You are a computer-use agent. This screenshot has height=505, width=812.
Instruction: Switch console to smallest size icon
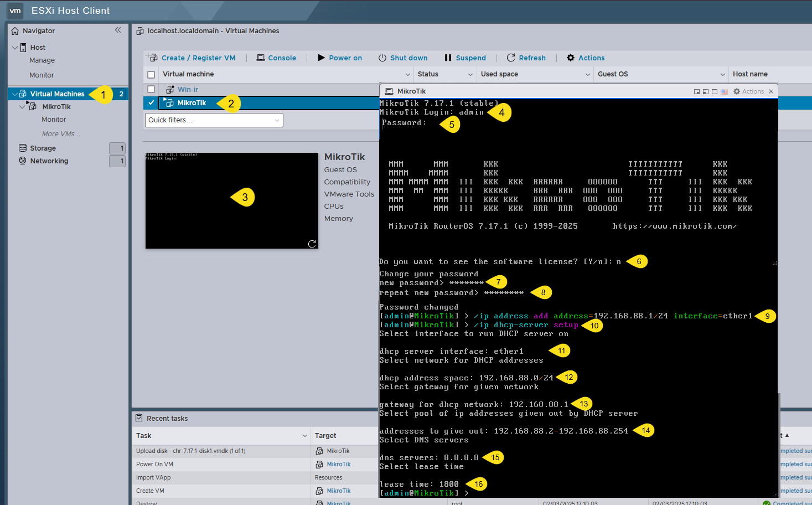[697, 92]
